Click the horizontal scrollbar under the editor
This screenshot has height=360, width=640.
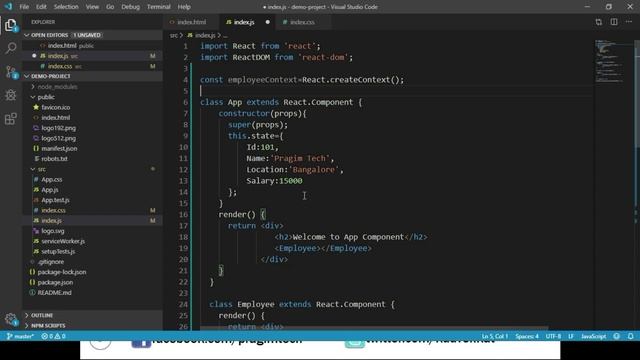(373, 328)
